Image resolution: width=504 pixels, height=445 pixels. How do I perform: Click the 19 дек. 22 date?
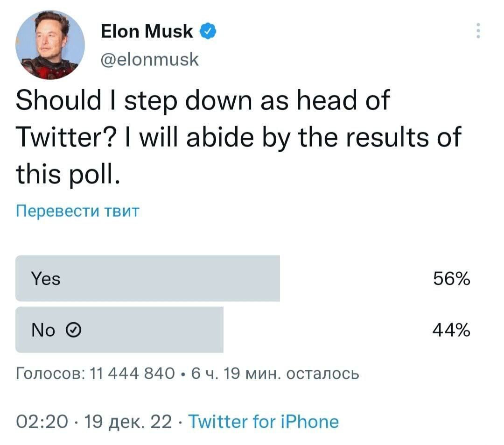(x=128, y=422)
